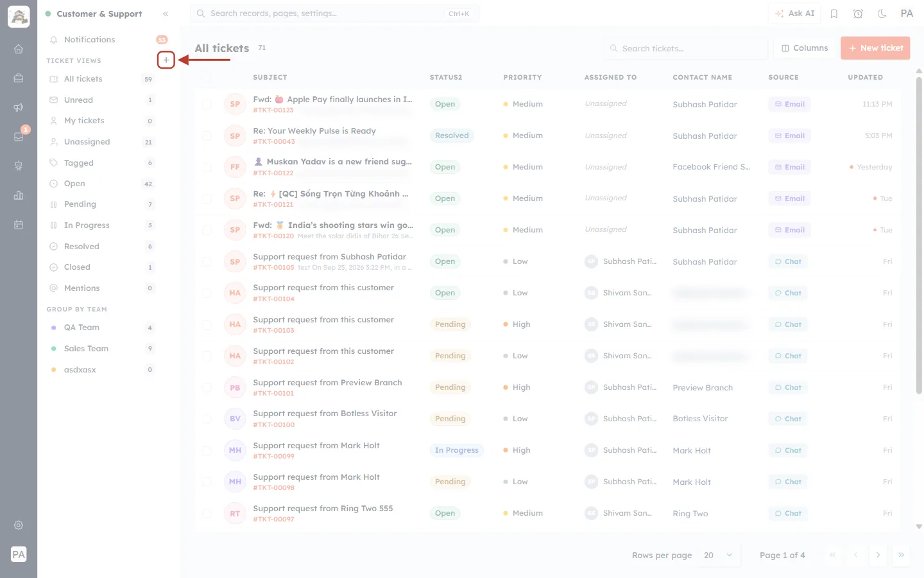
Task: Tick the select-all checkbox in table header
Action: [207, 77]
